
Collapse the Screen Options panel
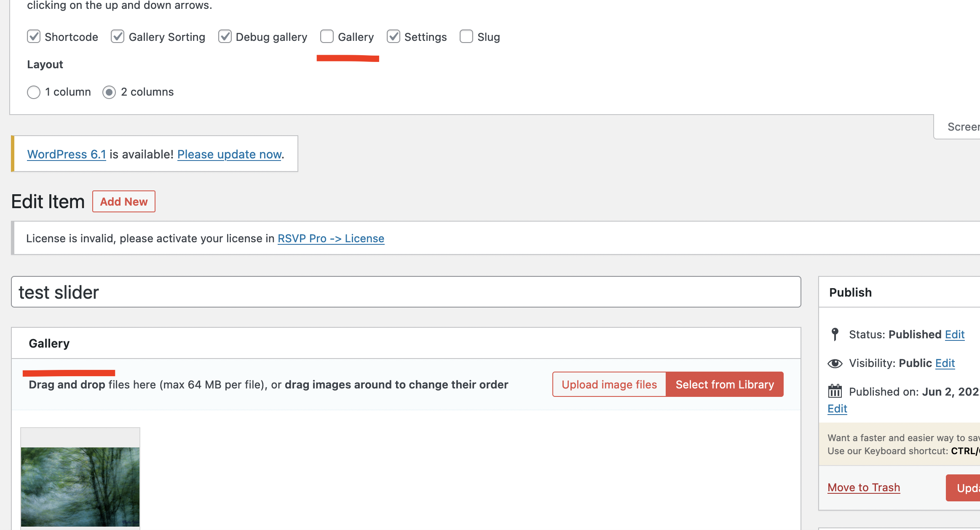(x=965, y=126)
